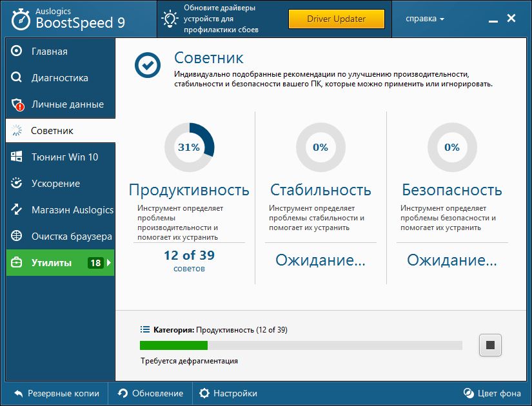
Task: Click the Windows logo Тюнинг icon
Action: click(16, 157)
